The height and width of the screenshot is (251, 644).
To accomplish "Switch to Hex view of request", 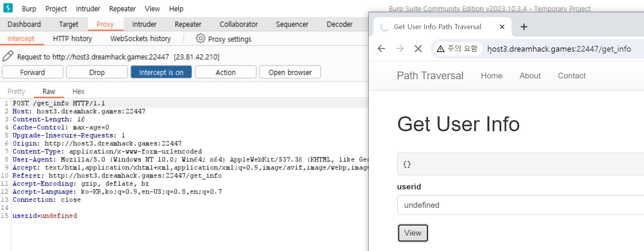I will [x=79, y=91].
